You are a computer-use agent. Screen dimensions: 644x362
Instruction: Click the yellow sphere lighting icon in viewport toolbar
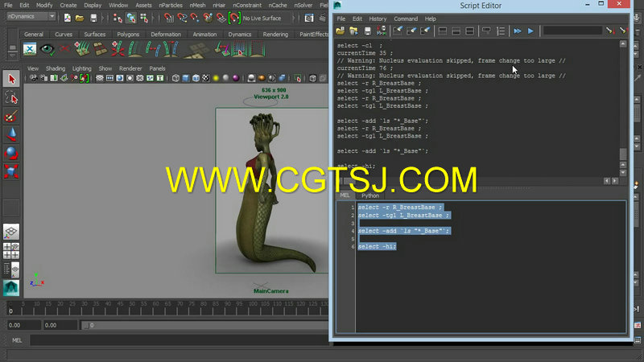click(216, 78)
